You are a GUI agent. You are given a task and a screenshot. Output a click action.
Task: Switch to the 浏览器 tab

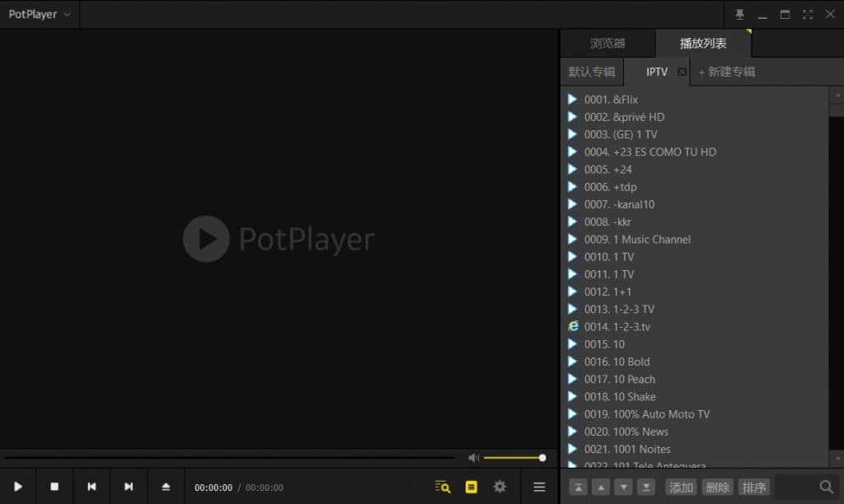[607, 44]
